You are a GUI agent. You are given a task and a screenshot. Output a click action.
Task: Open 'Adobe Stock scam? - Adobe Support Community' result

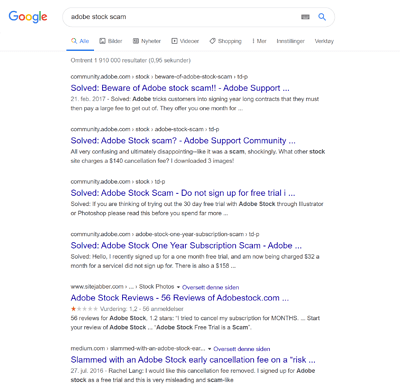click(x=183, y=141)
